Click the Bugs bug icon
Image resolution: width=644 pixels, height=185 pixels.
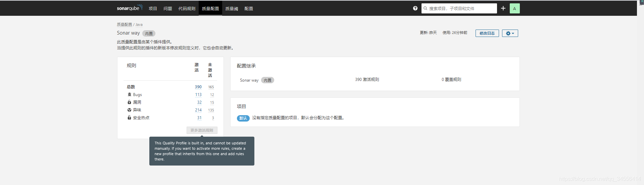[129, 95]
